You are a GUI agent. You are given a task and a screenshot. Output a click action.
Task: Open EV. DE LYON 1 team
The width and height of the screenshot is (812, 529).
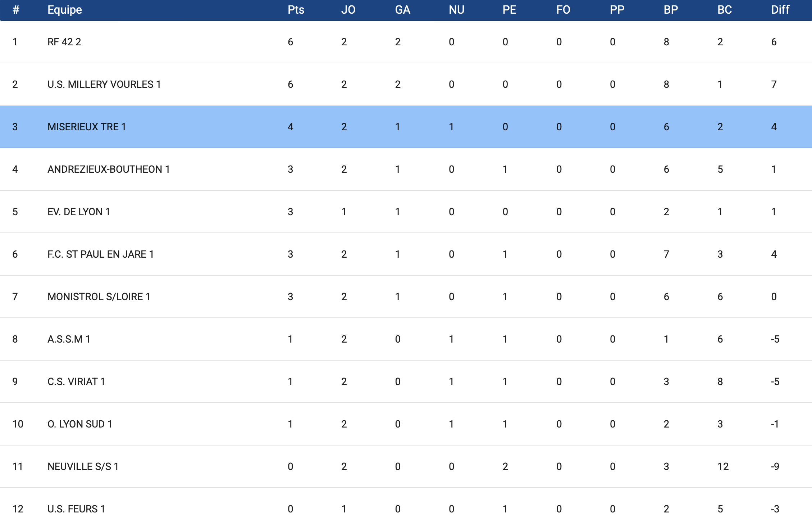tap(79, 212)
